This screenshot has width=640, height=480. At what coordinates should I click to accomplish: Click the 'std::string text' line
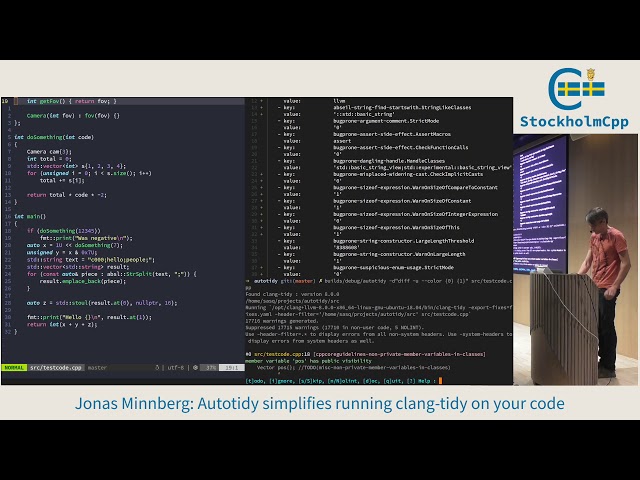(91, 260)
